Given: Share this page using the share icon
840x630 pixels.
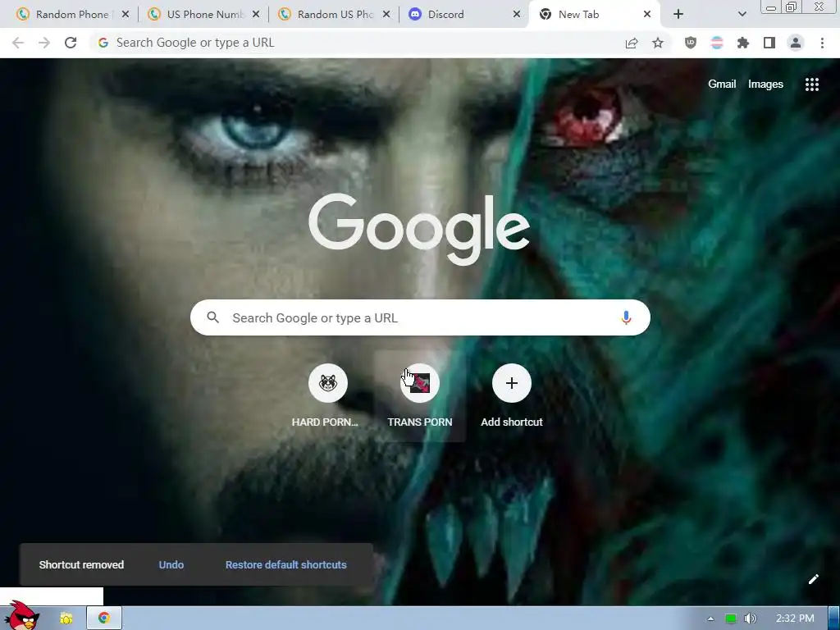Looking at the screenshot, I should 632,43.
